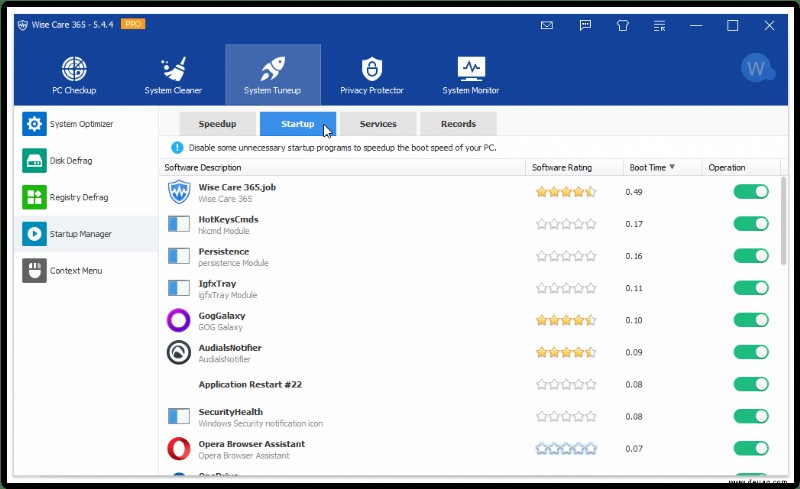800x489 pixels.
Task: Select Startup Manager in sidebar
Action: pos(86,234)
